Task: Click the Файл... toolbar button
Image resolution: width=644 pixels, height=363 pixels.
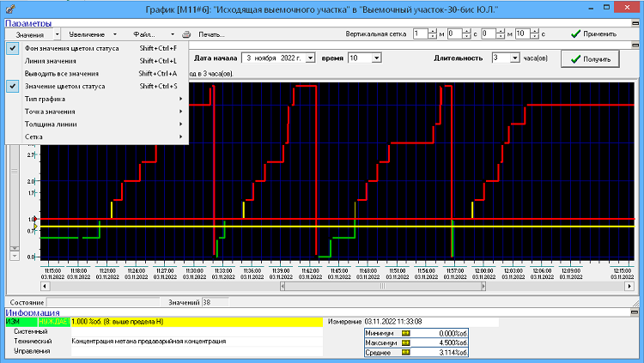Action: click(x=144, y=34)
